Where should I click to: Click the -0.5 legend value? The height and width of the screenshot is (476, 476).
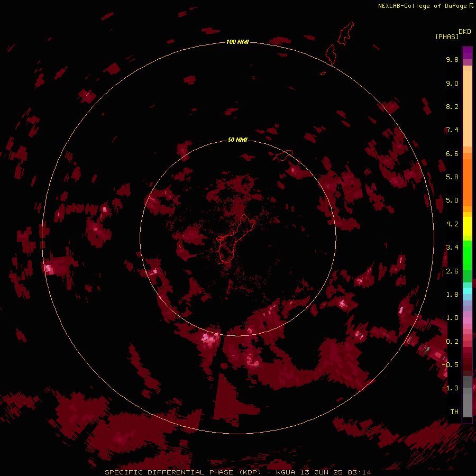[x=450, y=364]
